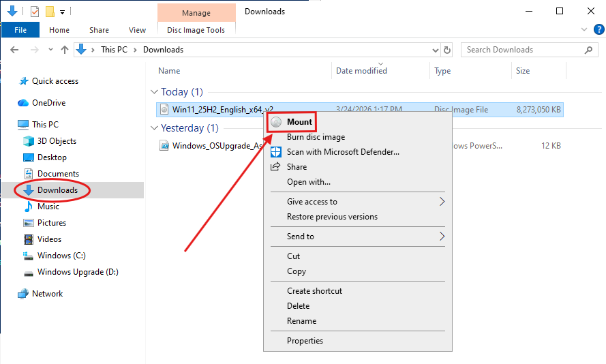Customize Quick Access Toolbar dropdown arrow
Screen dimensions: 606x364
pyautogui.click(x=62, y=12)
